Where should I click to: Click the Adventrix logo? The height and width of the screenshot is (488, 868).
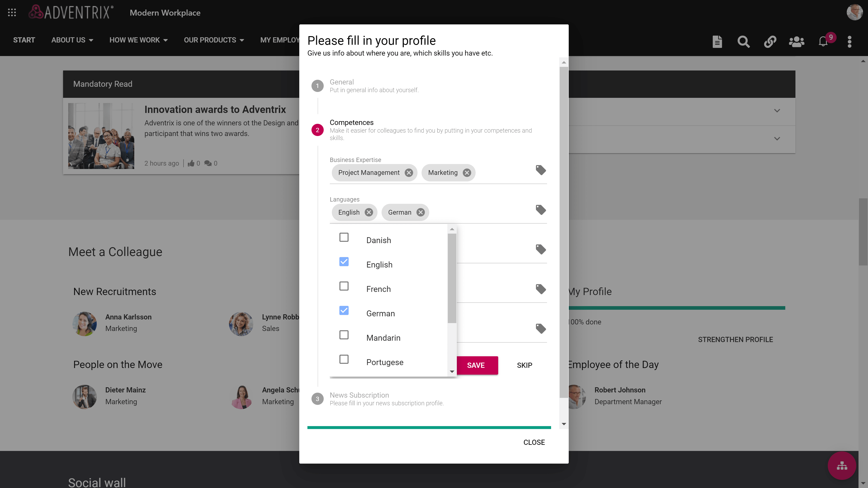point(71,12)
